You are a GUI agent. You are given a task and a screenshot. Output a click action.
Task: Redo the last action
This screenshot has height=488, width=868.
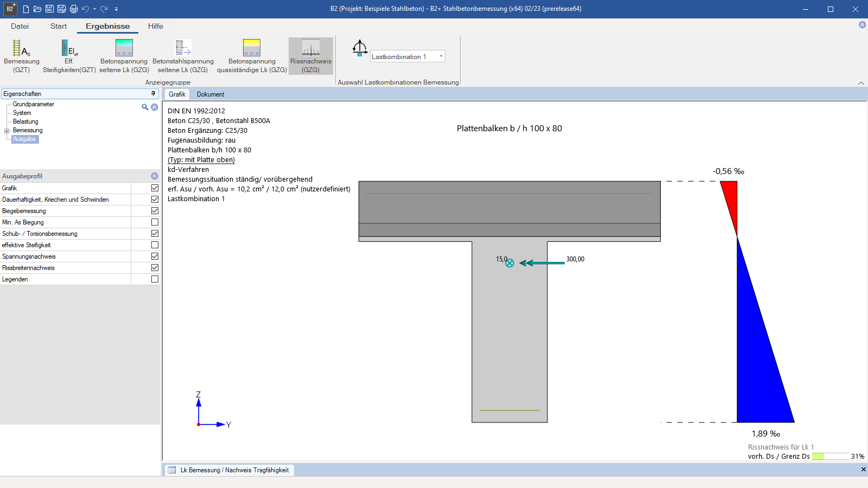tap(104, 9)
